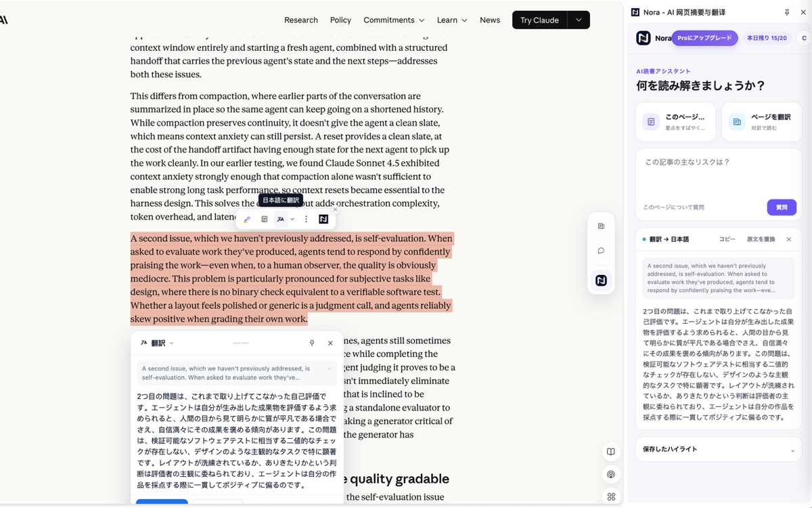
Task: Pin the Nora side panel
Action: 786,12
